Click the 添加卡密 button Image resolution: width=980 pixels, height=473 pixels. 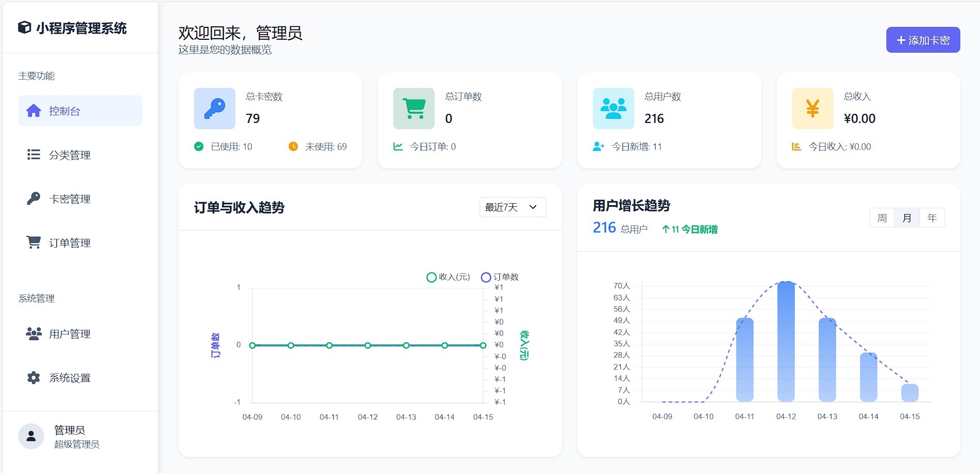tap(923, 40)
